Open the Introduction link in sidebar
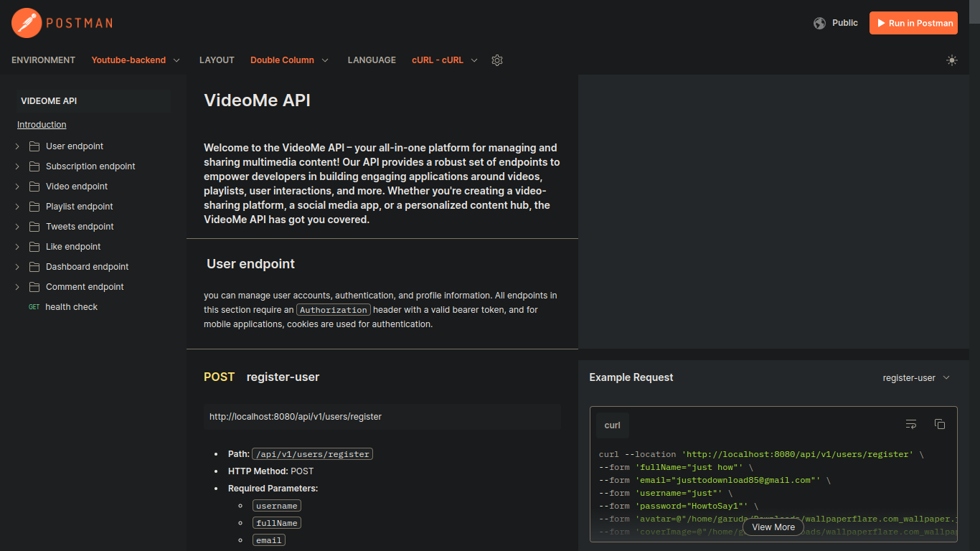This screenshot has width=980, height=551. [42, 125]
